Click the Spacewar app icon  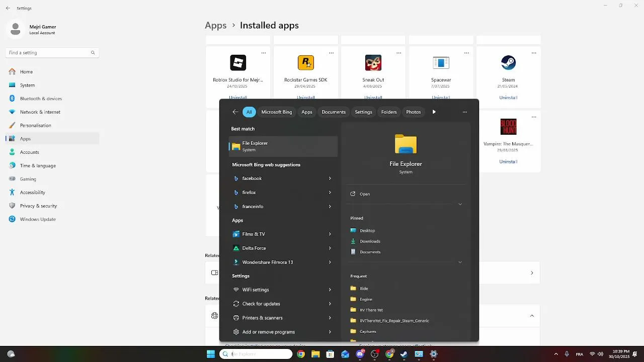click(441, 63)
